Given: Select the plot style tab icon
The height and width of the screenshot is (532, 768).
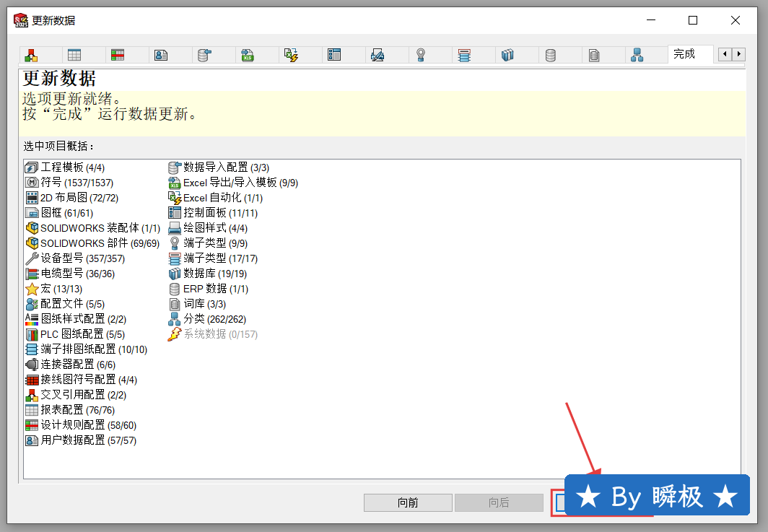Looking at the screenshot, I should tap(378, 55).
